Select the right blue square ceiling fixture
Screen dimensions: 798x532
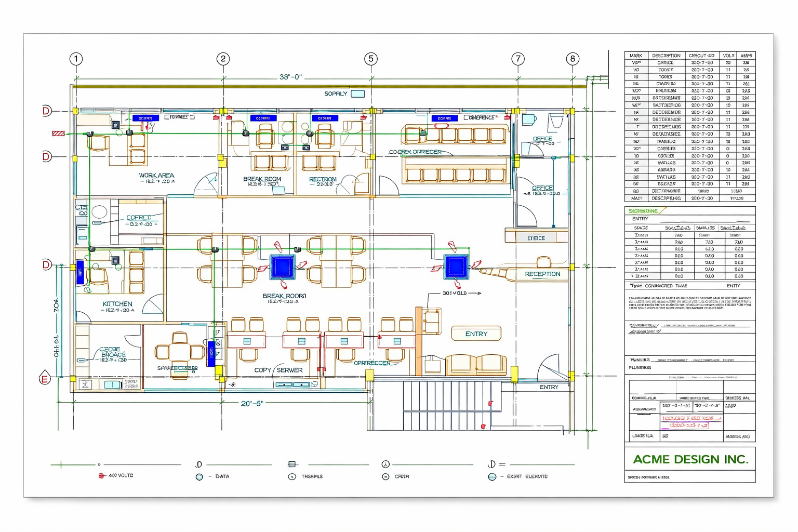[x=456, y=267]
